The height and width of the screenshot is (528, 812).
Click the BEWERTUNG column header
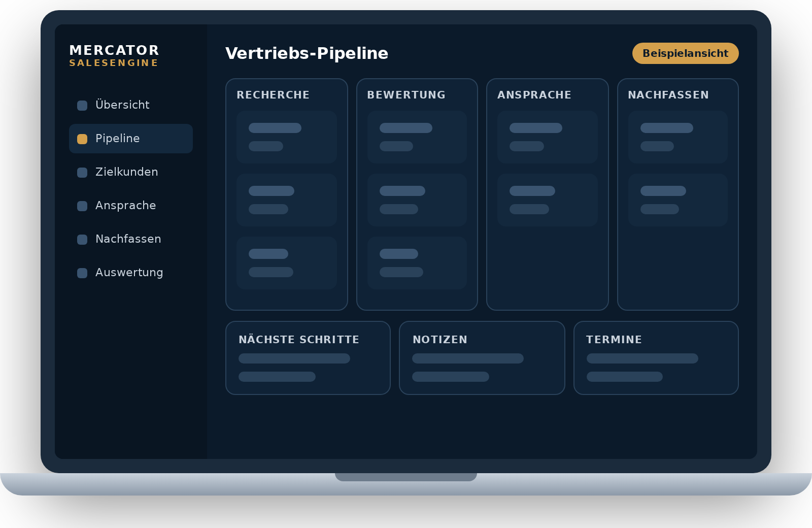pyautogui.click(x=406, y=95)
